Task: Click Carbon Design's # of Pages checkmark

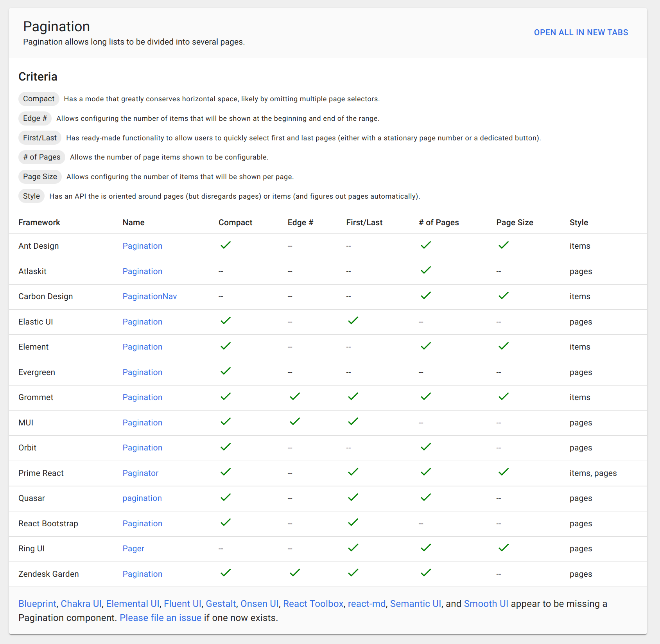Action: [x=426, y=295]
